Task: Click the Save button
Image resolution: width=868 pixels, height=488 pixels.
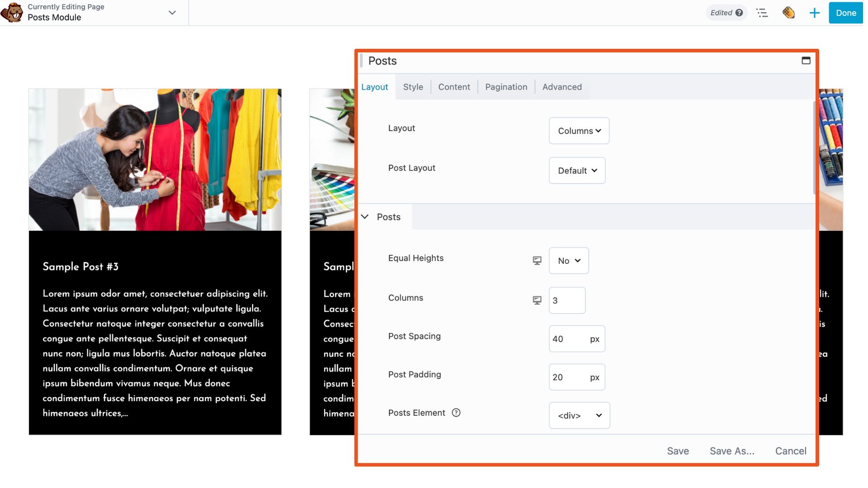Action: click(678, 451)
